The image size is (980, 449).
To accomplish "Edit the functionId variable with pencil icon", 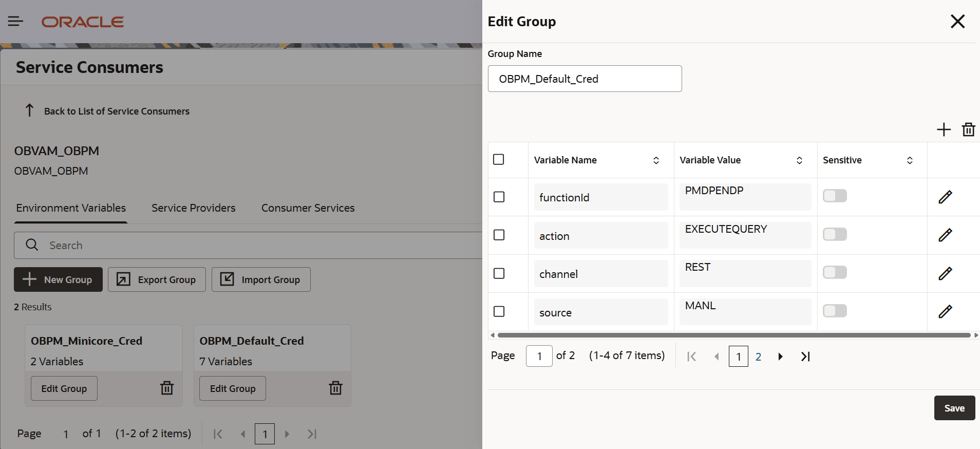I will click(945, 197).
